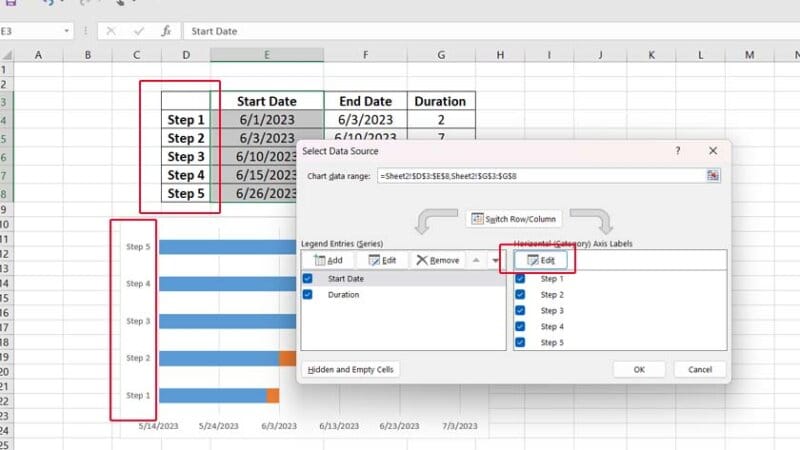Move series up with the up arrow
The height and width of the screenshot is (450, 800).
(x=476, y=260)
